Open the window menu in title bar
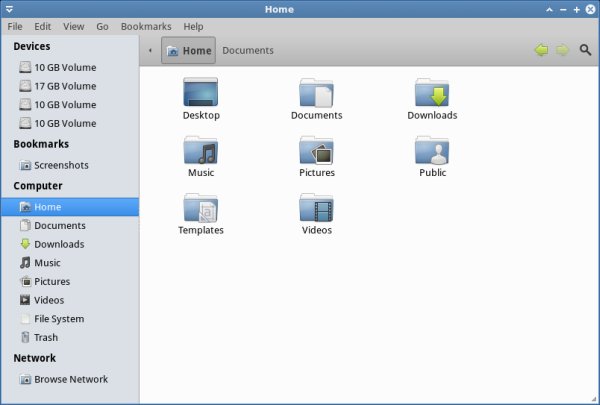 click(x=8, y=9)
